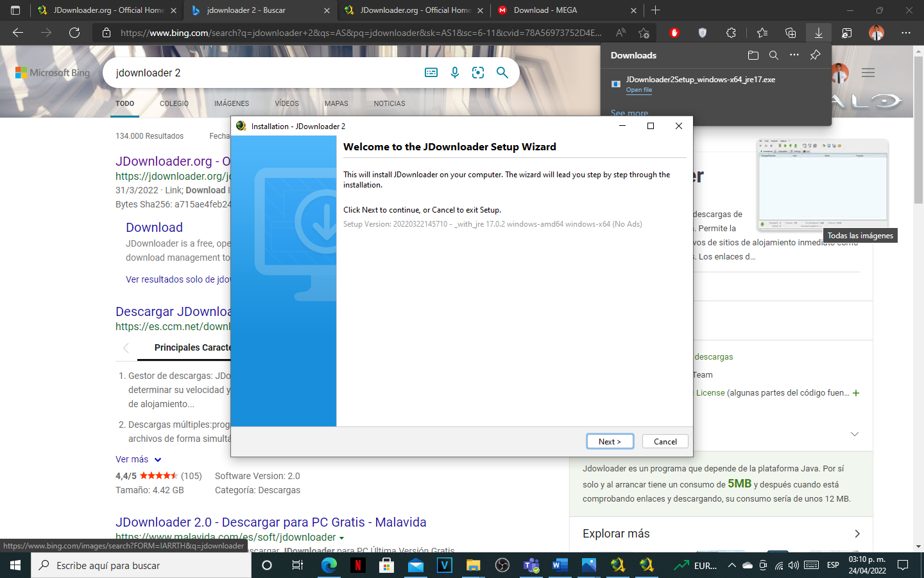Click 'Todas las imágenes' on the thumbnail
The height and width of the screenshot is (578, 924).
point(860,236)
